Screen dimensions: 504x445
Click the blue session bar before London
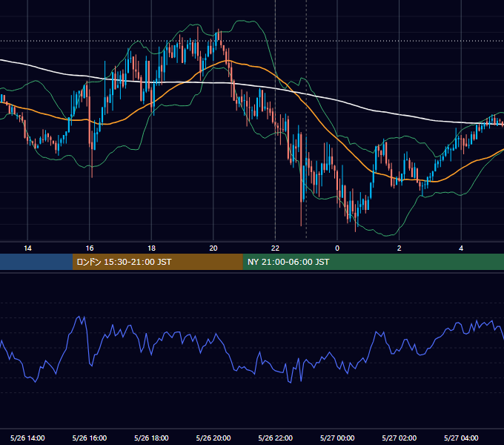click(36, 262)
